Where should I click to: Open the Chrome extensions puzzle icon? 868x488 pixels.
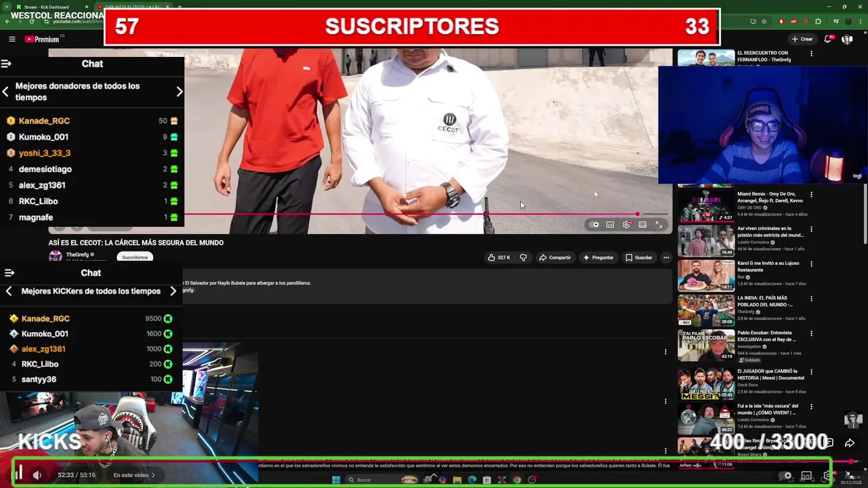tap(818, 21)
